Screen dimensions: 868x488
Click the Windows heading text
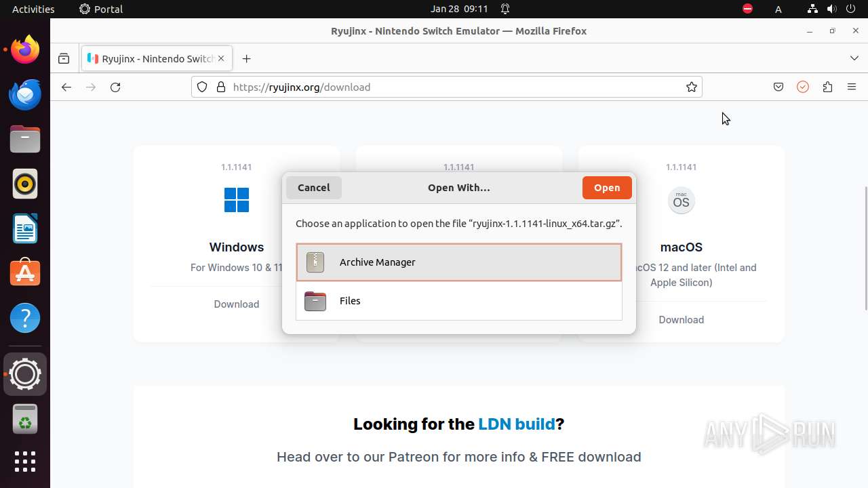pos(237,247)
